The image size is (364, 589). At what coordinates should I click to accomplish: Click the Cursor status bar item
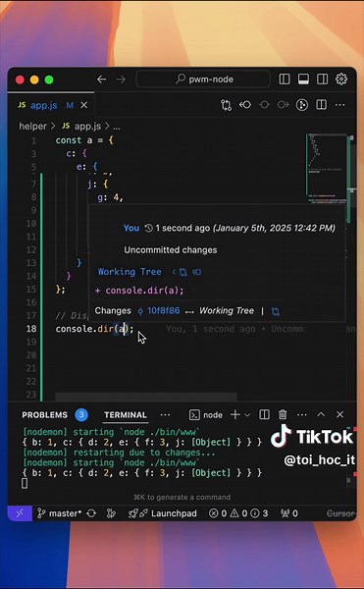[340, 513]
